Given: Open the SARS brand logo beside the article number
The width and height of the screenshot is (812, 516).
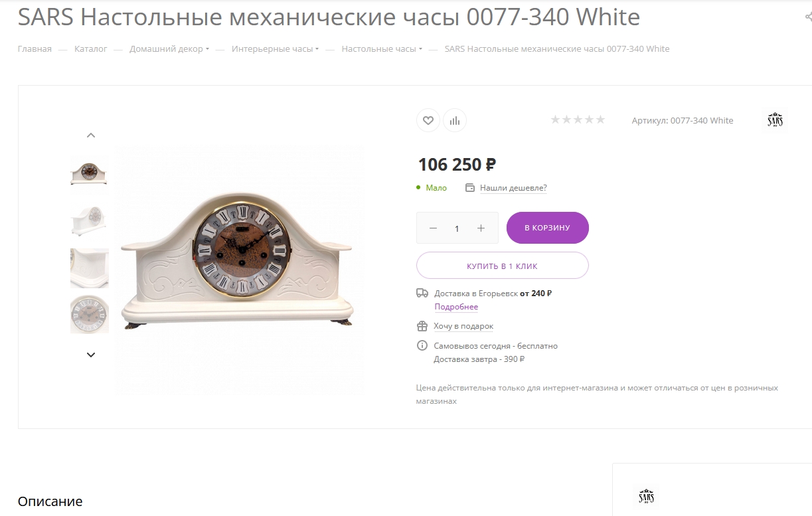Looking at the screenshot, I should pos(775,120).
